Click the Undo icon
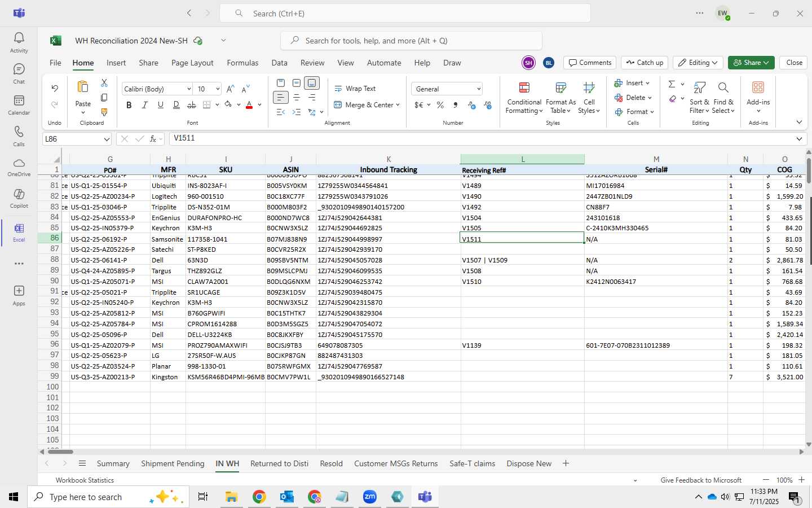Image resolution: width=812 pixels, height=508 pixels. pos(55,89)
